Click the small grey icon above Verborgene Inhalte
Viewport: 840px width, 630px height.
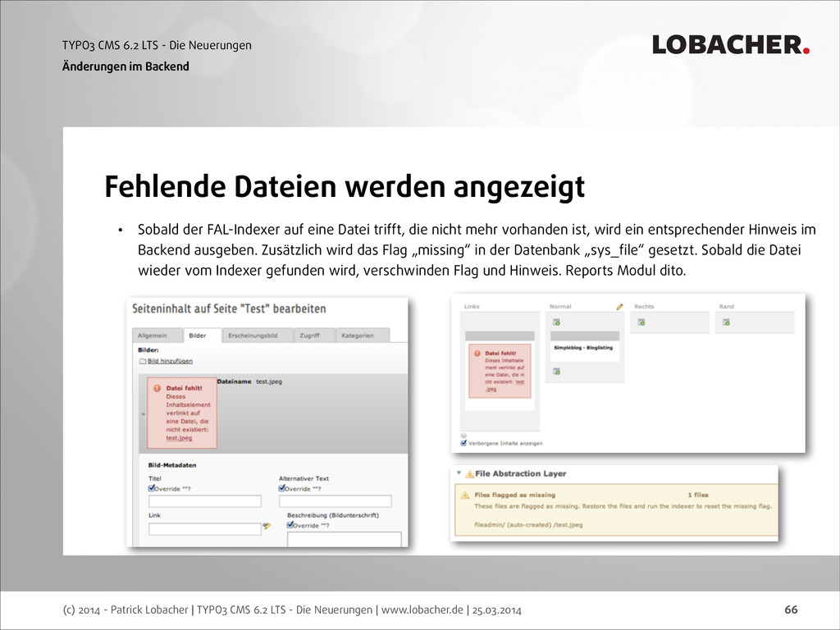tap(463, 436)
